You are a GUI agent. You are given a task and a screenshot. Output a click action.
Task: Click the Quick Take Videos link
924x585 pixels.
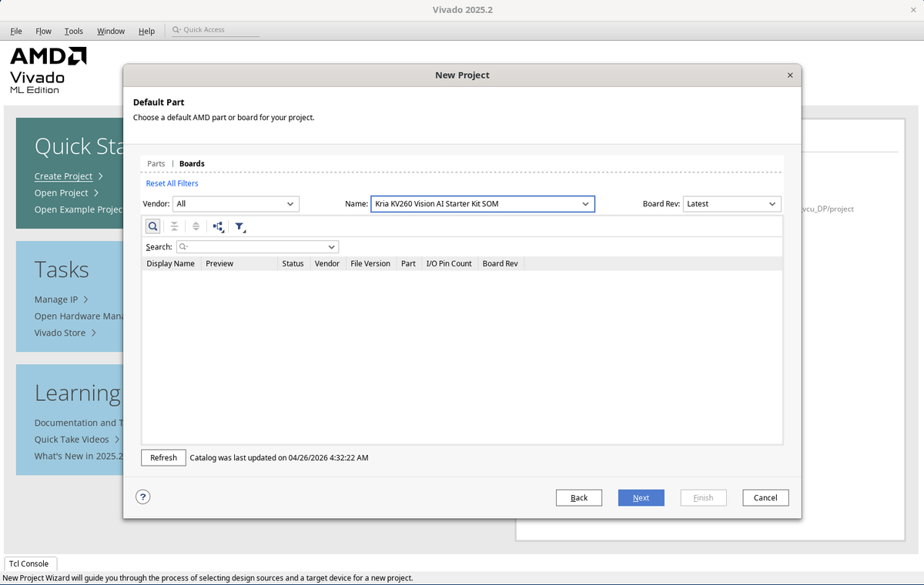[x=72, y=440]
